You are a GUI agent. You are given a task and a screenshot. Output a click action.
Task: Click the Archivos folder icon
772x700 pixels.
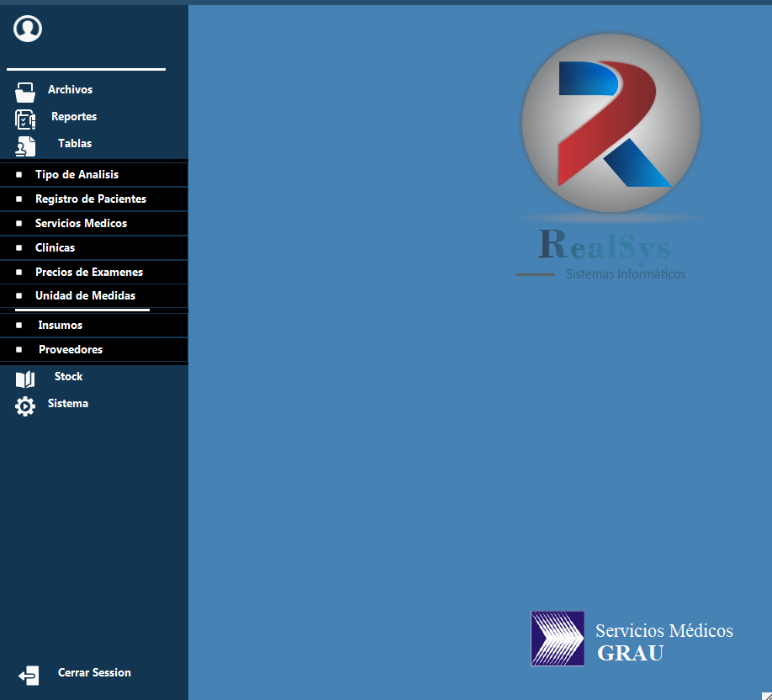pos(24,92)
